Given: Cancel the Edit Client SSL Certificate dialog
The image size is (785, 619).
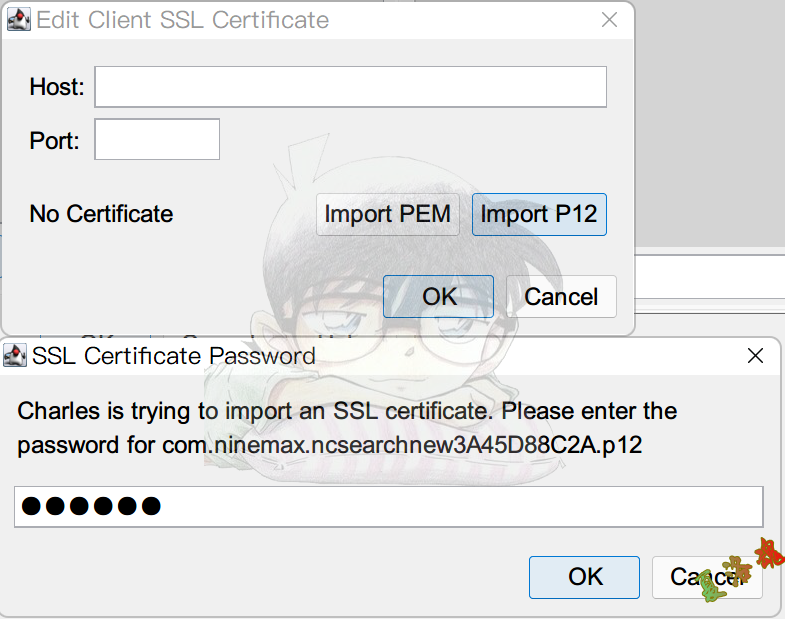Looking at the screenshot, I should coord(561,296).
